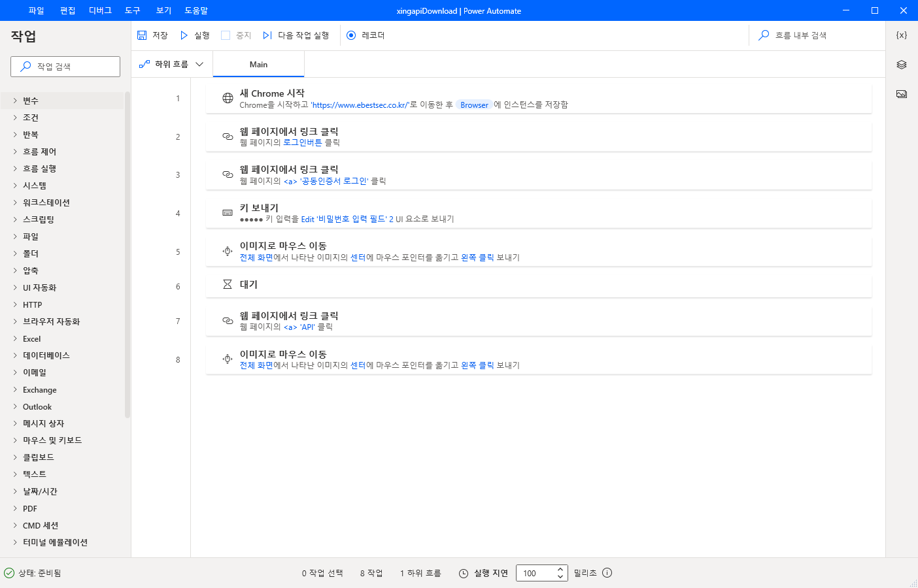Click the action list scrollbar
The height and width of the screenshot is (588, 918).
[x=127, y=255]
